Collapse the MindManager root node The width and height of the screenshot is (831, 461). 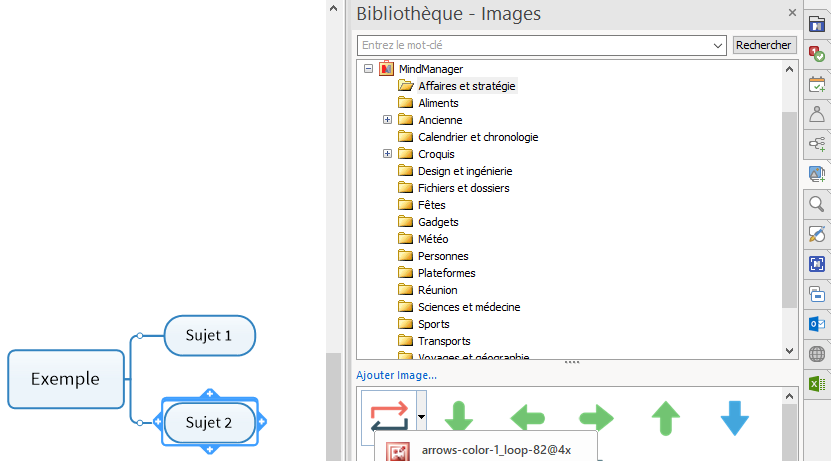[x=368, y=69]
